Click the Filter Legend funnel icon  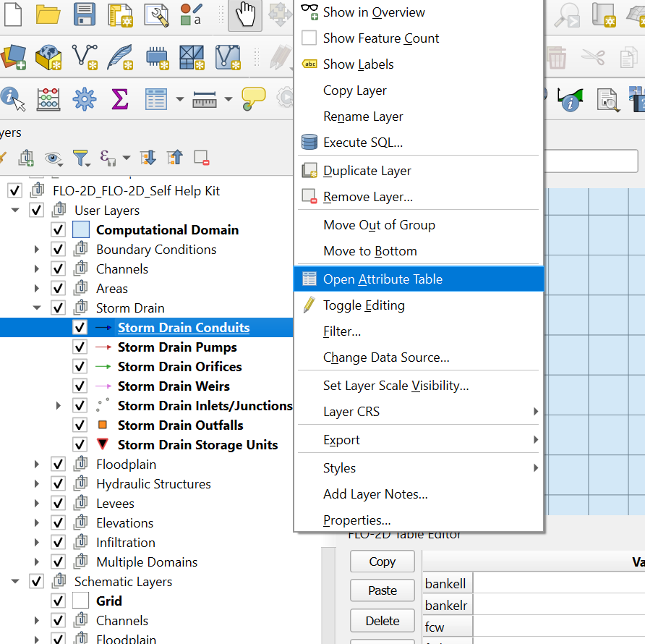[x=80, y=157]
